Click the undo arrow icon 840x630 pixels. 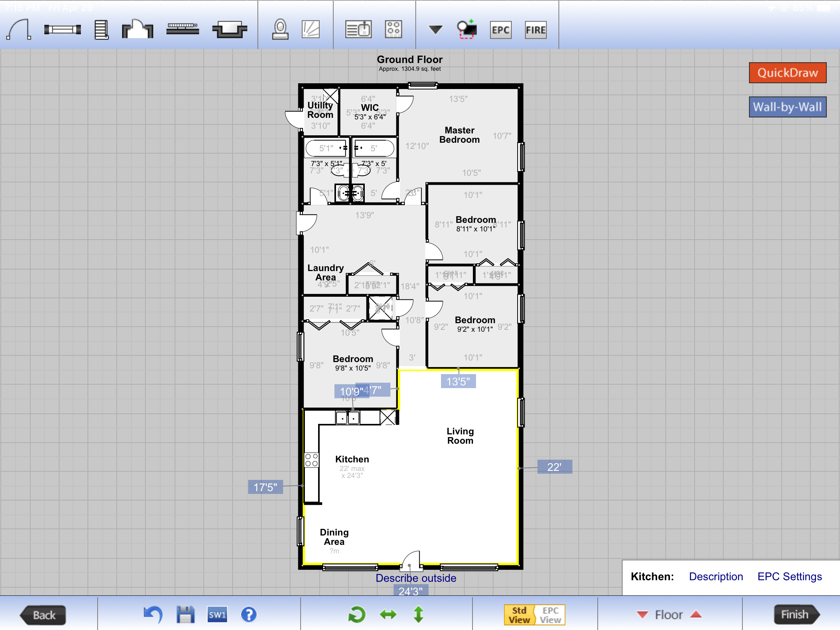pyautogui.click(x=153, y=614)
